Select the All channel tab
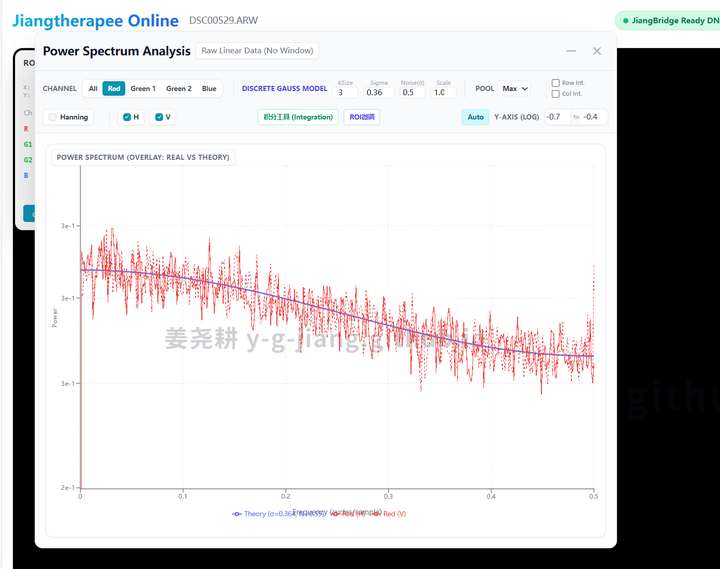 93,89
